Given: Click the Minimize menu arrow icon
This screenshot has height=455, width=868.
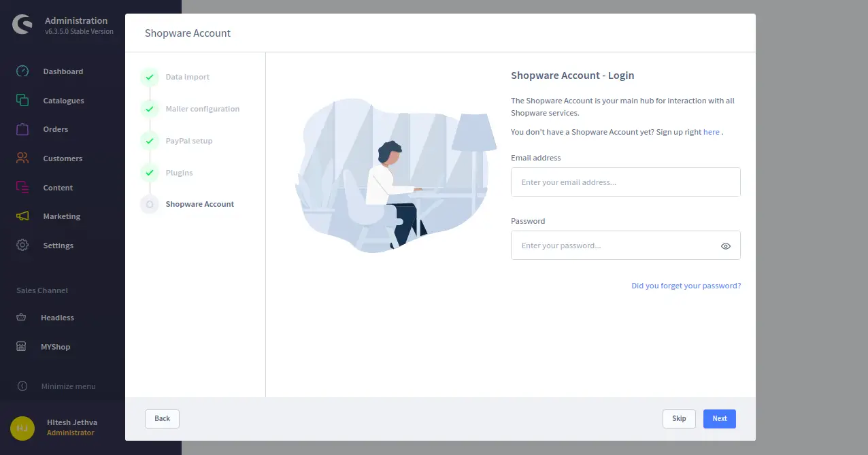Looking at the screenshot, I should (22, 386).
